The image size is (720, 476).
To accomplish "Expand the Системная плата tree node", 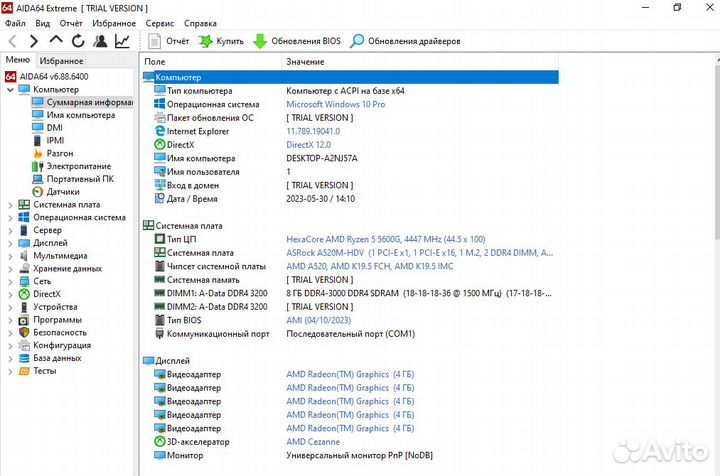I will click(10, 205).
